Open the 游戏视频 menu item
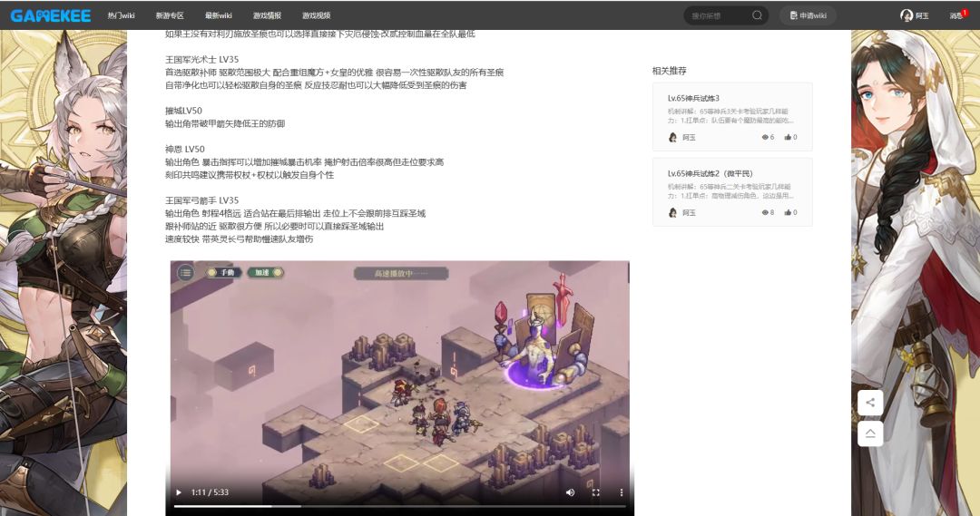Screen dimensions: 980x516 tap(317, 15)
